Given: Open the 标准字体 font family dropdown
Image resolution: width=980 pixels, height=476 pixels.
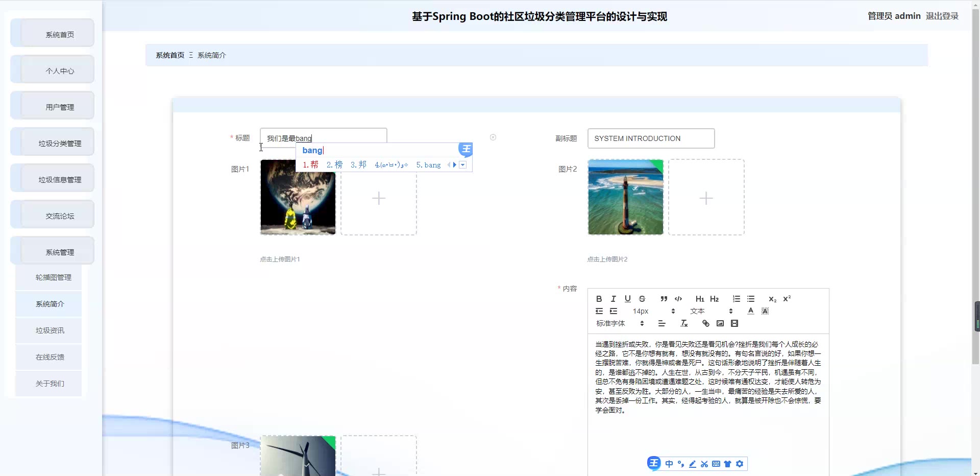Looking at the screenshot, I should point(620,323).
